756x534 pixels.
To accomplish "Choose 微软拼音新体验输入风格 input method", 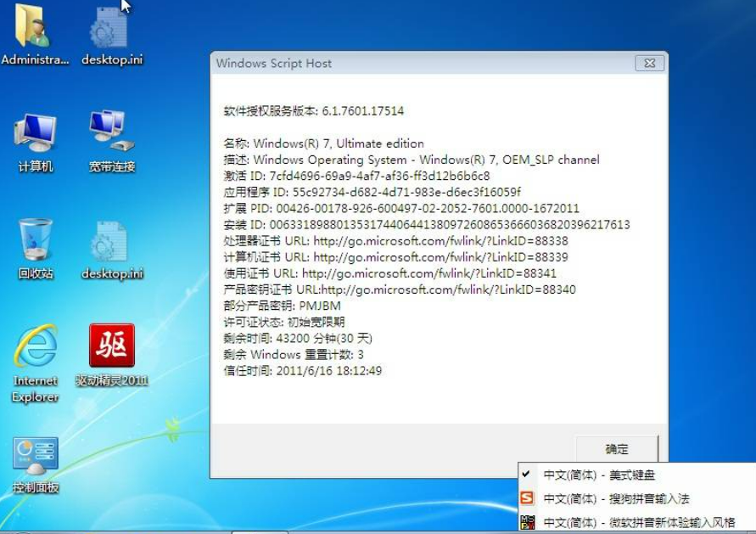I will pos(639,522).
